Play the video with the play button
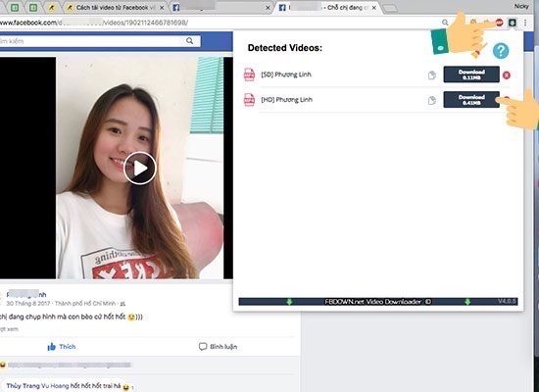This screenshot has width=539, height=392. 140,169
